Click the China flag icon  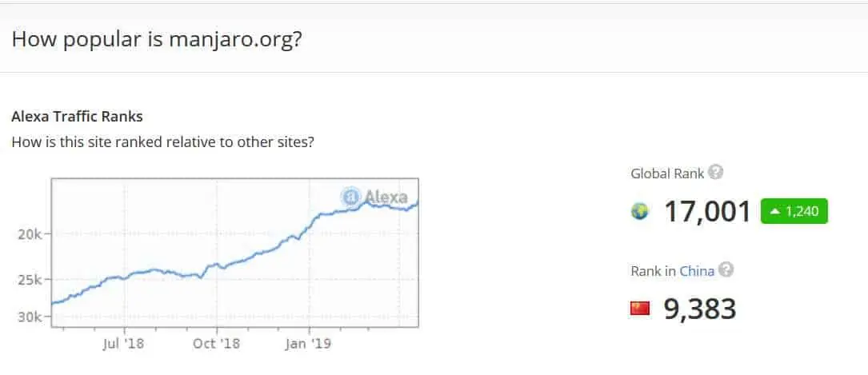[639, 308]
